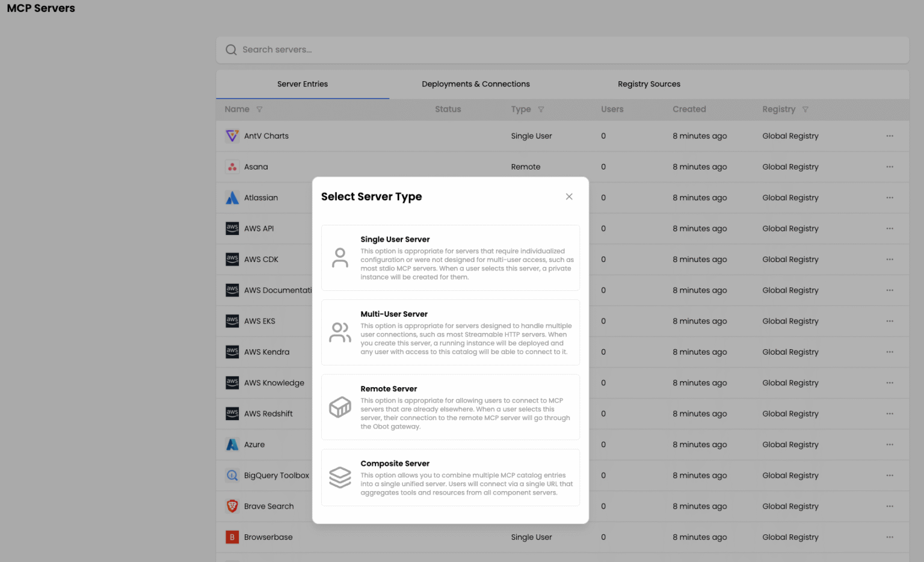This screenshot has height=562, width=924.
Task: Click the Status column header
Action: click(448, 109)
